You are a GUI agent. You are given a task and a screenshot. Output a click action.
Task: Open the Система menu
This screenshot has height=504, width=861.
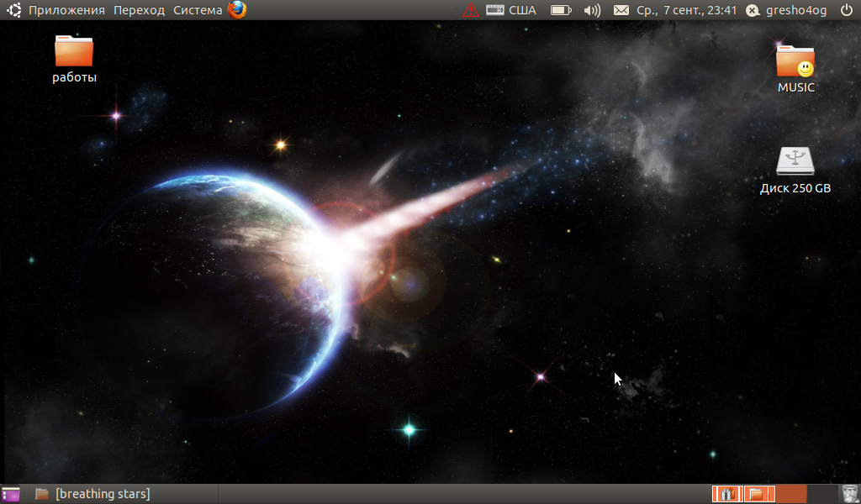pyautogui.click(x=198, y=10)
